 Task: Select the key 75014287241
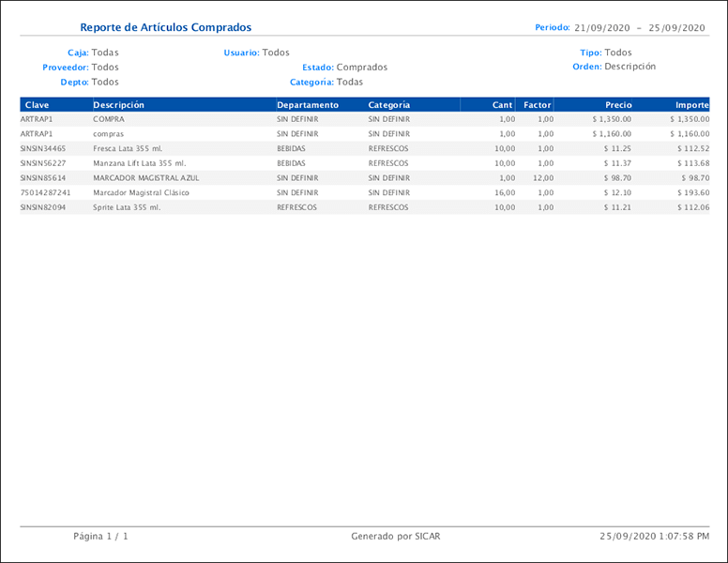(45, 192)
